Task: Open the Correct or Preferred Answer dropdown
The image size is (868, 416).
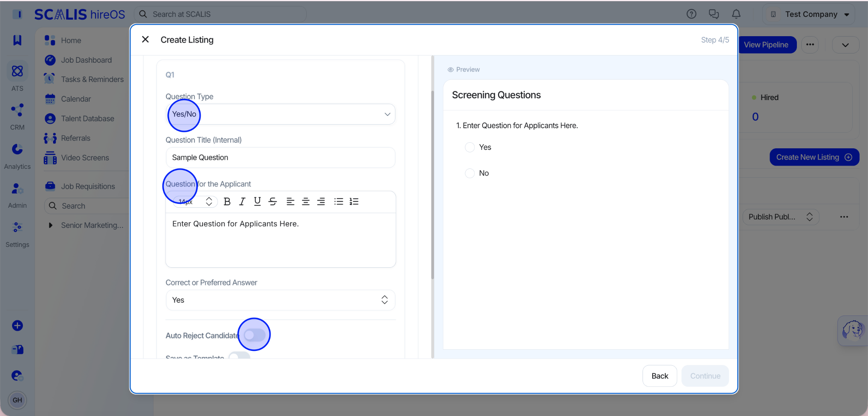Action: tap(280, 300)
